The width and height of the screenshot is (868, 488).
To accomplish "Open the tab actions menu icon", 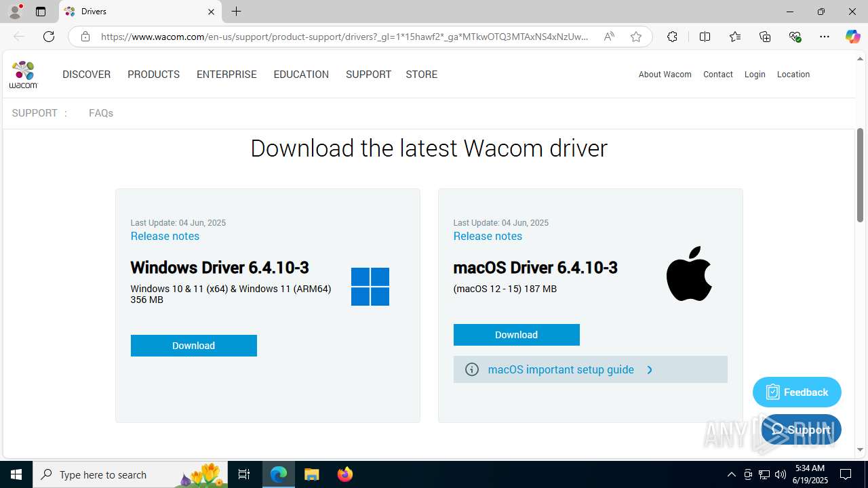I will click(x=41, y=12).
